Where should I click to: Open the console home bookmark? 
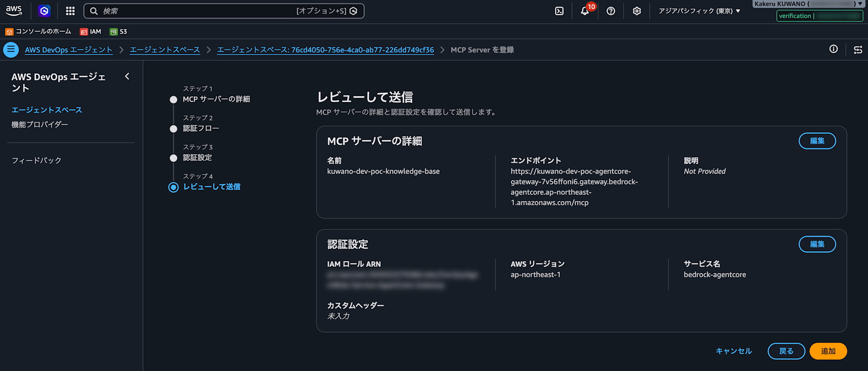[38, 32]
